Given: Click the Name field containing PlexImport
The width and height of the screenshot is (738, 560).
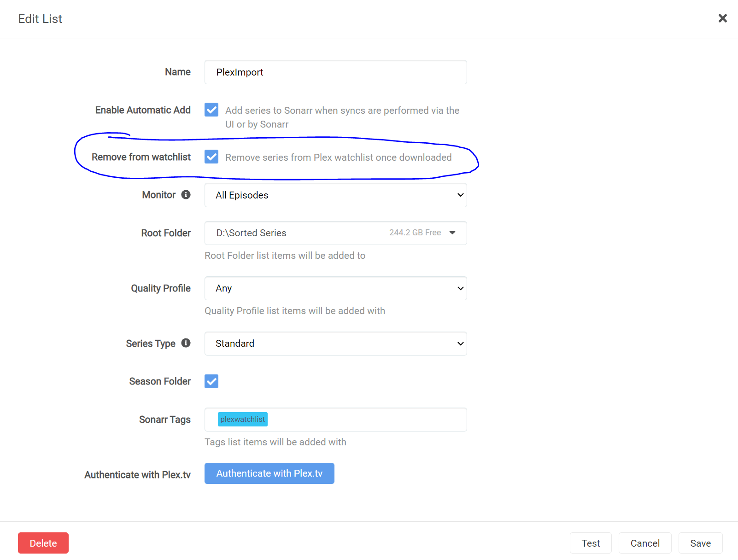Looking at the screenshot, I should pyautogui.click(x=335, y=72).
